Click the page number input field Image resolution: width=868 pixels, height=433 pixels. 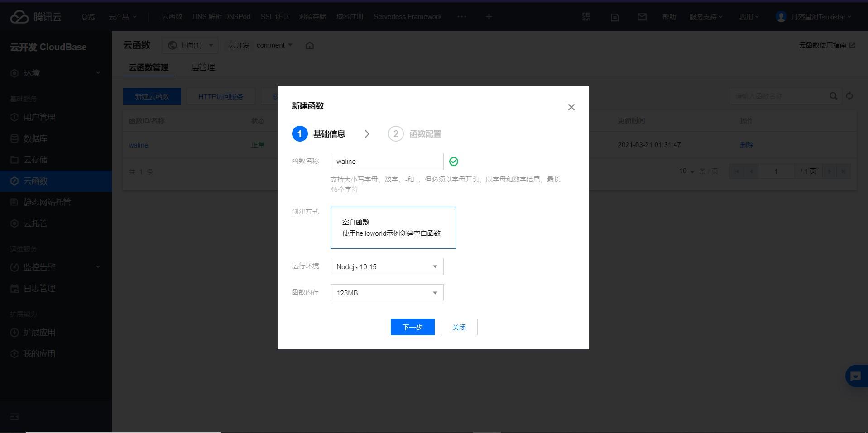[x=776, y=171]
